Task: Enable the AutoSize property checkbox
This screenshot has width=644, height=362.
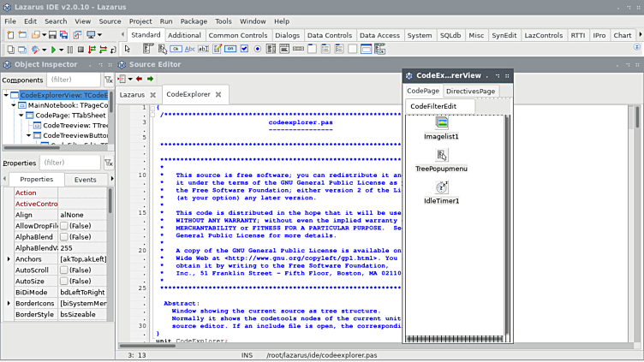Action: (64, 281)
